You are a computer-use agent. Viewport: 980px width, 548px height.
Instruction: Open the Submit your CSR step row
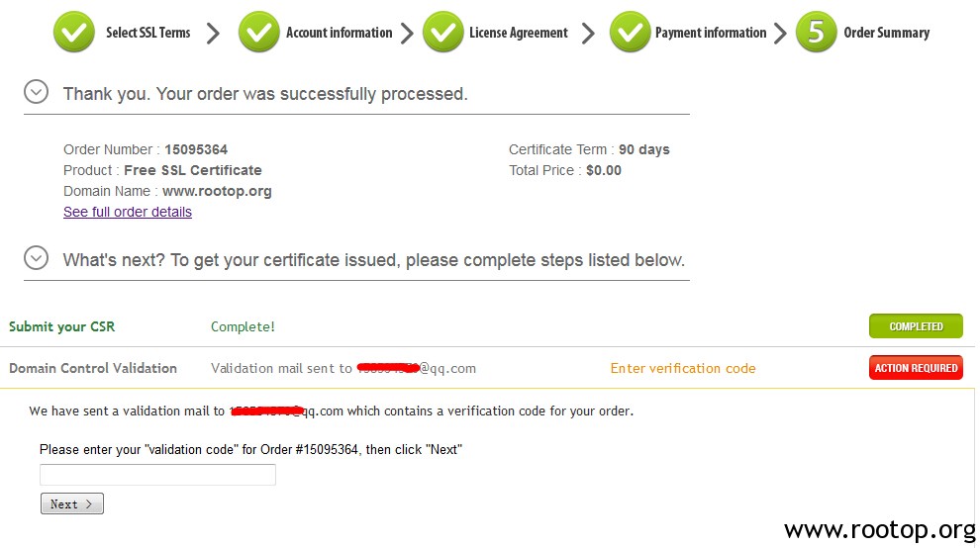click(x=487, y=326)
